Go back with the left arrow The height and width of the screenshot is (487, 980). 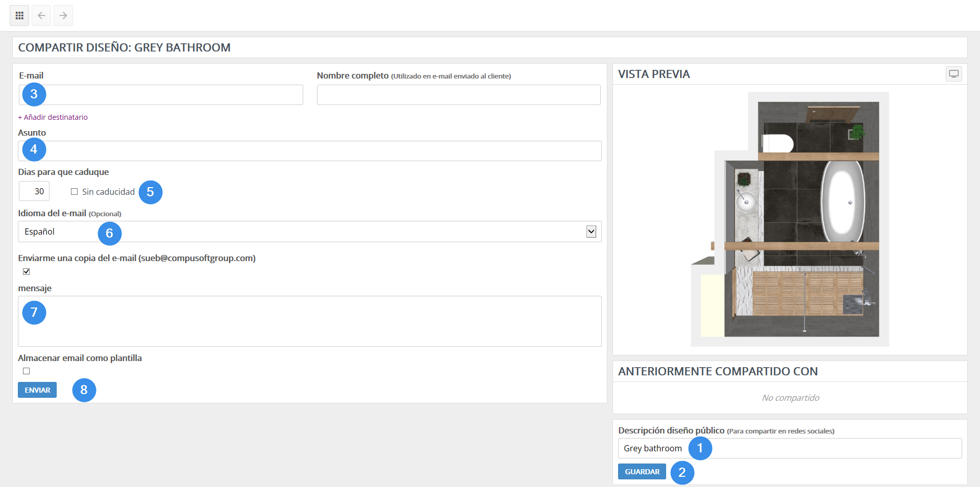(x=41, y=15)
